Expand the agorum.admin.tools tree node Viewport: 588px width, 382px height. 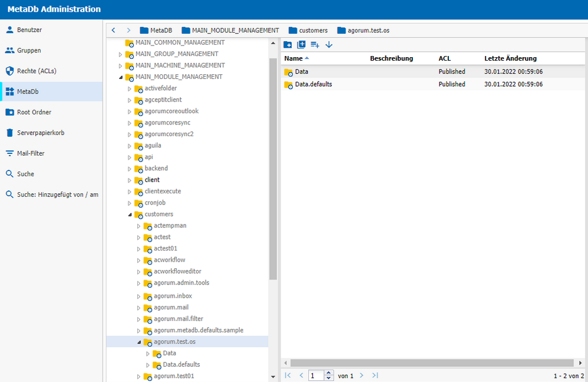coord(138,284)
